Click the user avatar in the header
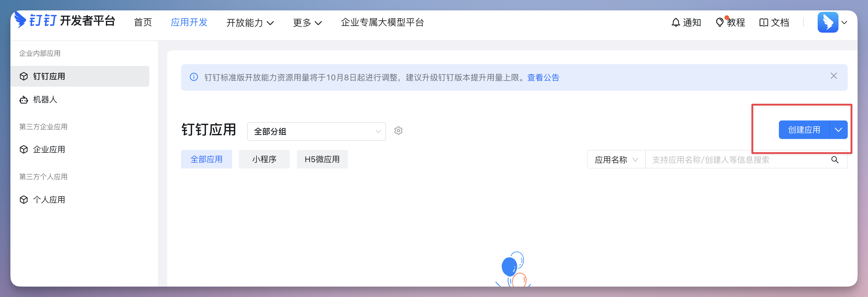 point(827,22)
